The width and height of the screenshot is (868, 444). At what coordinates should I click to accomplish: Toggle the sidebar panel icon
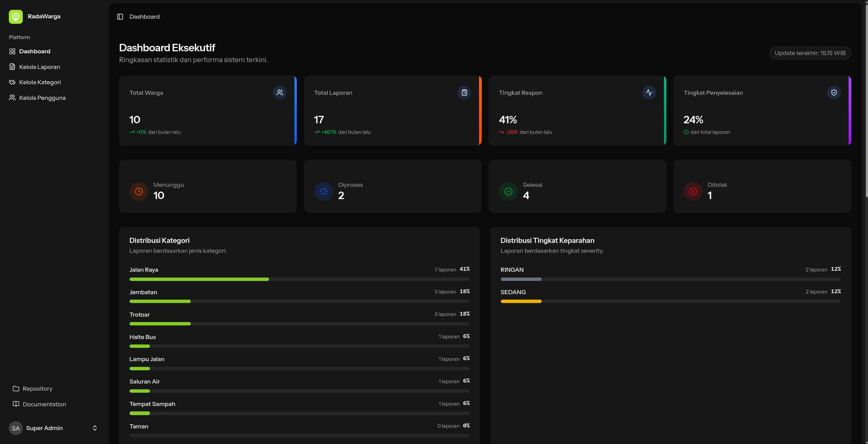click(120, 17)
